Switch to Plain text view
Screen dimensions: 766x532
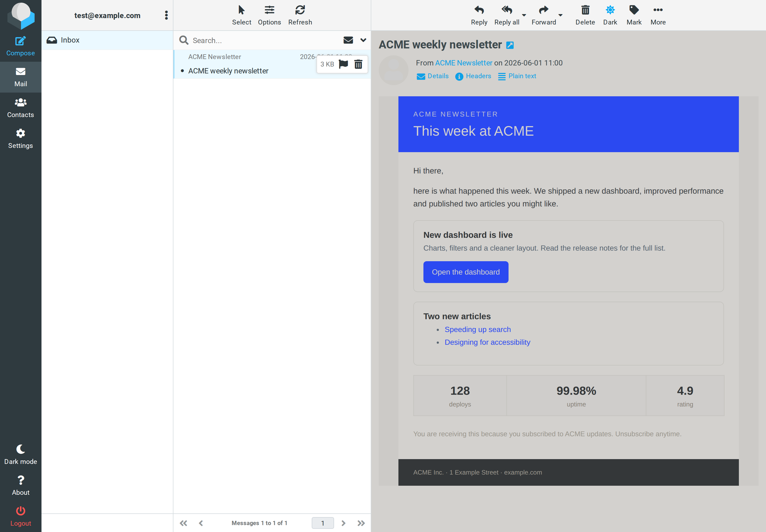(517, 76)
